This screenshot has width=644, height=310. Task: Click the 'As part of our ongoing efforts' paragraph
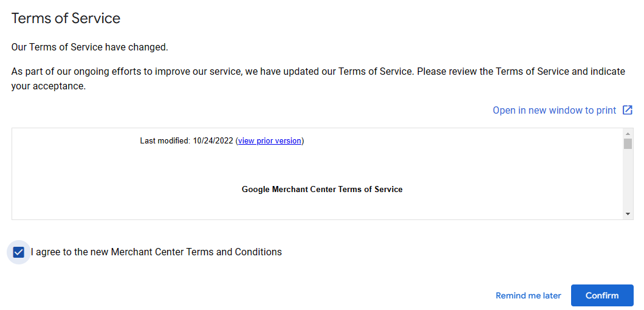pos(318,79)
